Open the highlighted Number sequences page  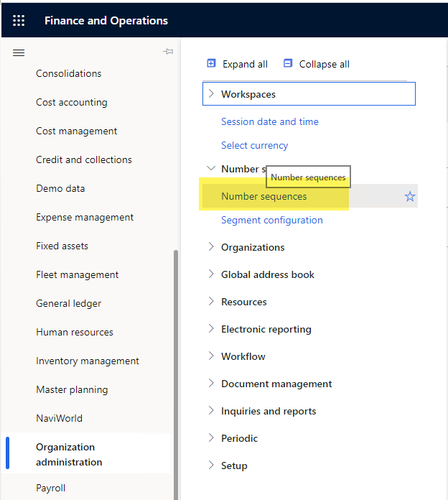pyautogui.click(x=264, y=196)
